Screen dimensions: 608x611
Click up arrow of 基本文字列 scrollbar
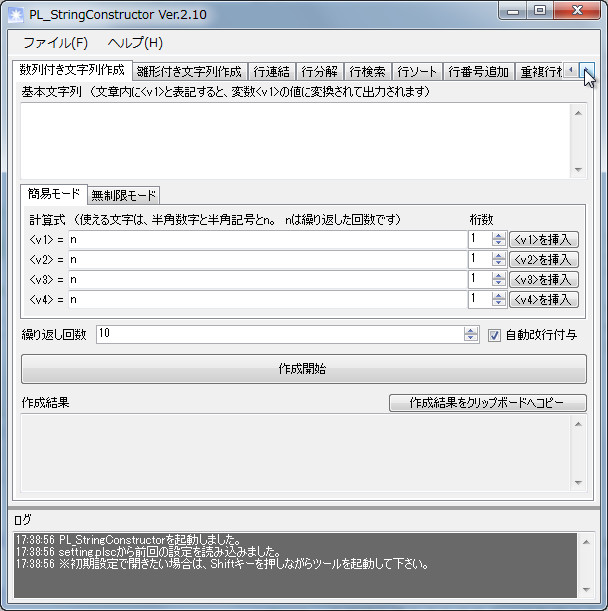578,113
